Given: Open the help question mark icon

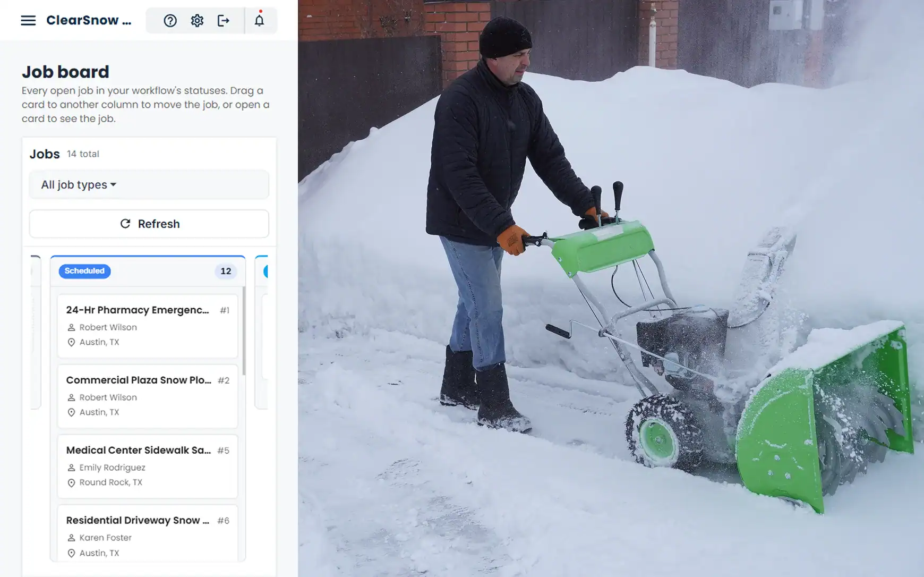Looking at the screenshot, I should [x=170, y=21].
